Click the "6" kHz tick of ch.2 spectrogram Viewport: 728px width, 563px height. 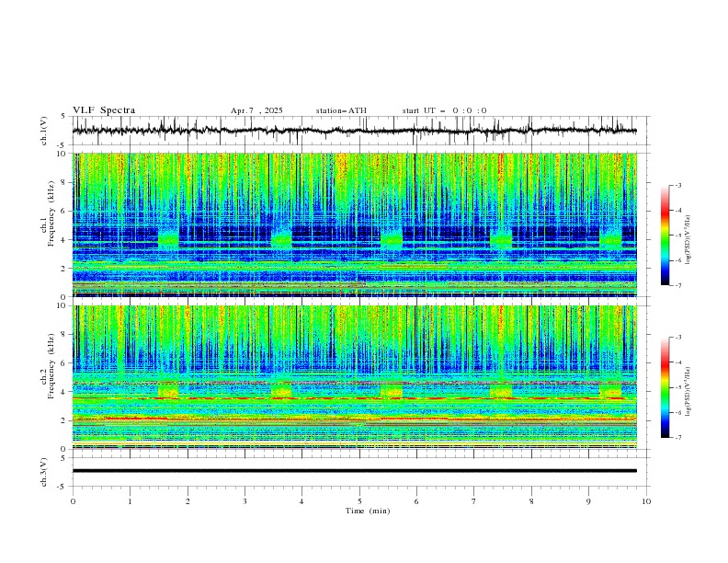[64, 363]
